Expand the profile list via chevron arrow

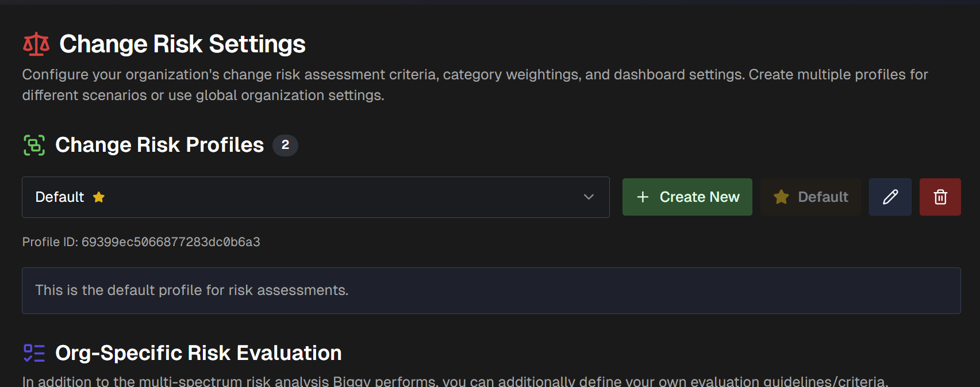point(589,197)
